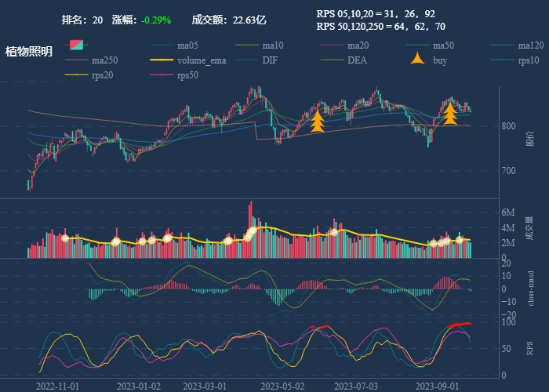The height and width of the screenshot is (392, 549).
Task: Click the buy signal marker near 2023-05
Action: [318, 122]
